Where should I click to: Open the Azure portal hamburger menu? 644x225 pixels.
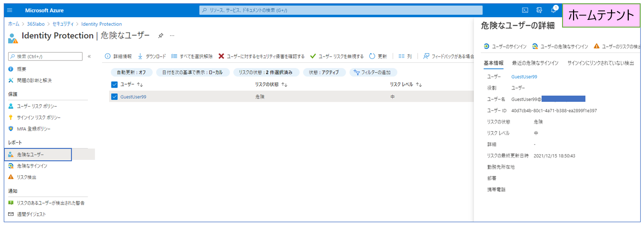click(x=10, y=10)
